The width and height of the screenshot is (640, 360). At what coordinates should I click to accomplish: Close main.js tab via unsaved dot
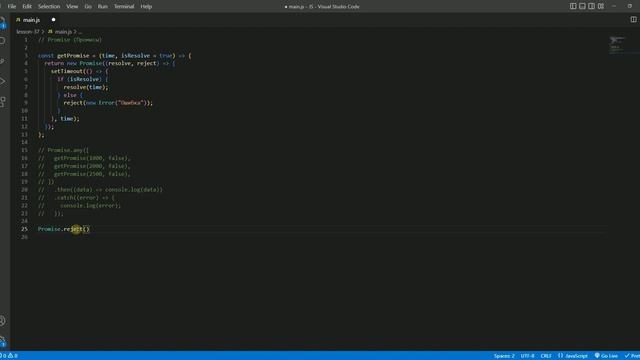pos(53,20)
